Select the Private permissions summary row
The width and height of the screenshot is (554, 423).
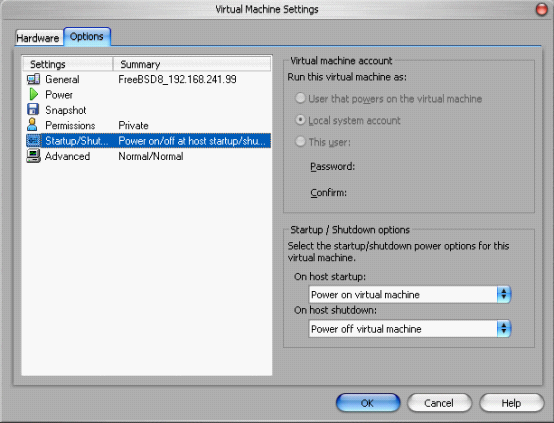[x=148, y=125]
